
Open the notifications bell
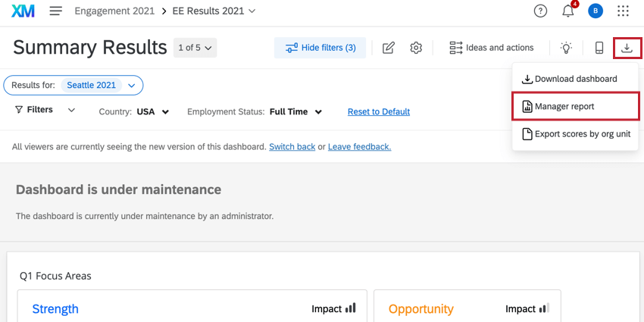[567, 11]
